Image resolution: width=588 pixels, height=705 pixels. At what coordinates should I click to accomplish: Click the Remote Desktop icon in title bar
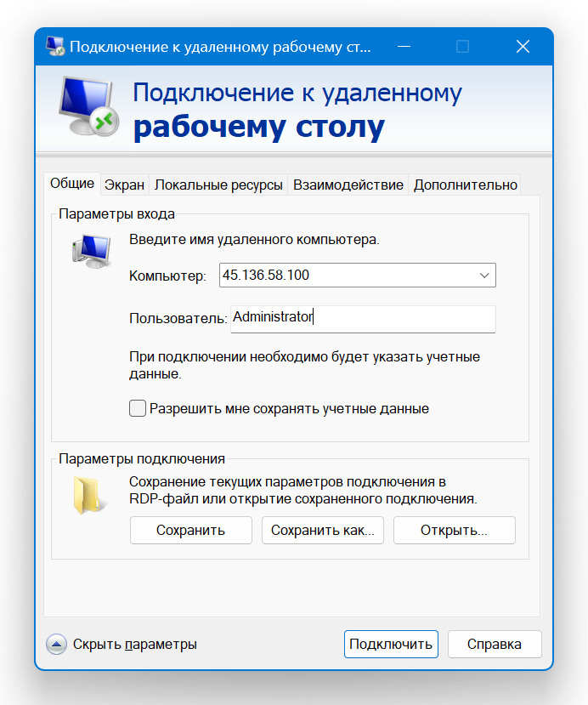coord(55,46)
